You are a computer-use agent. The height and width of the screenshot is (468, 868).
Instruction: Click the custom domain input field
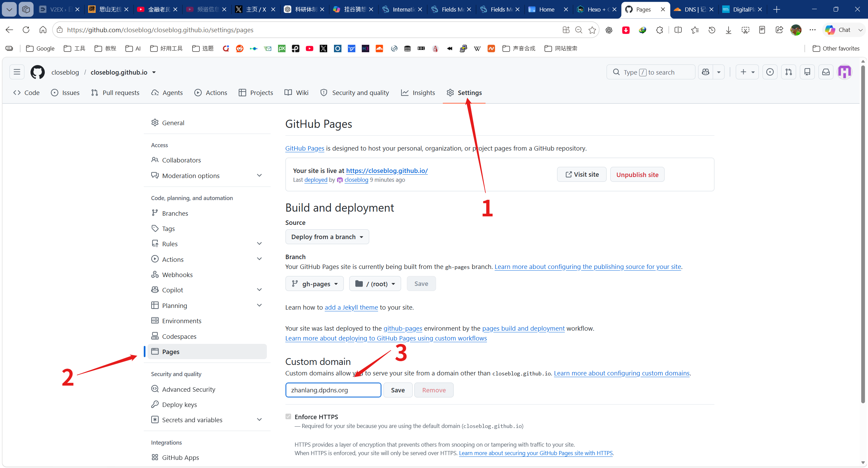333,390
